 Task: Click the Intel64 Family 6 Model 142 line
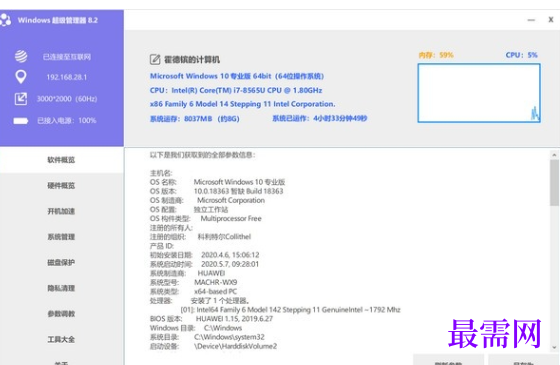pos(290,310)
